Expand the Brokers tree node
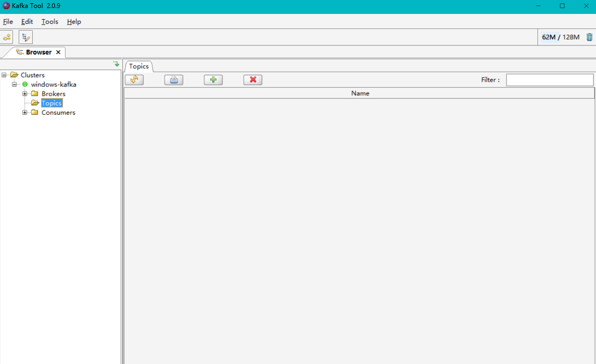 point(25,94)
